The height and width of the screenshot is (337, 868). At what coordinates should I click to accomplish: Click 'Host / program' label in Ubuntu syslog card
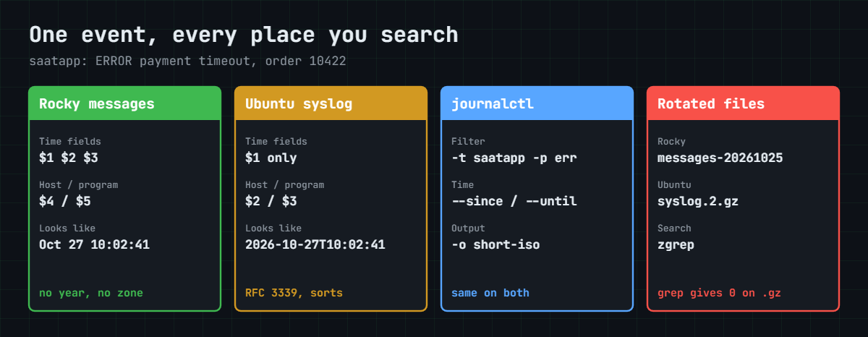(284, 185)
